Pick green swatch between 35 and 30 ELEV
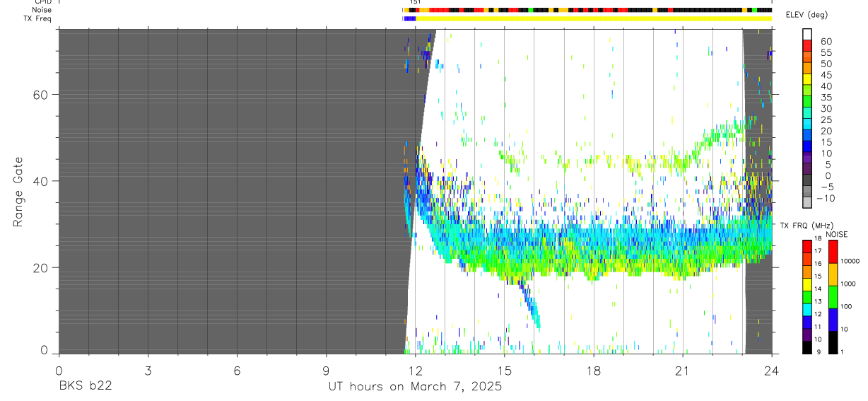Image resolution: width=868 pixels, height=401 pixels. click(x=807, y=102)
